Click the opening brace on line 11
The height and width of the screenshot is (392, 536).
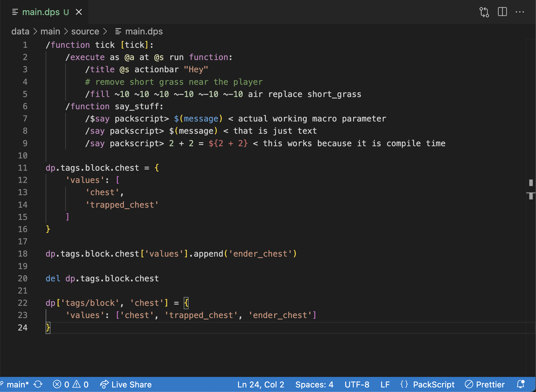coord(157,168)
